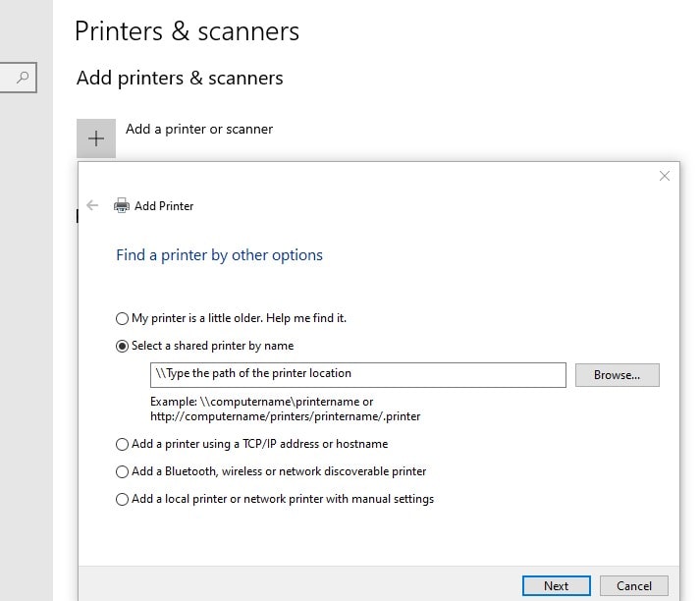Cancel the Add Printer wizard

coord(634,585)
